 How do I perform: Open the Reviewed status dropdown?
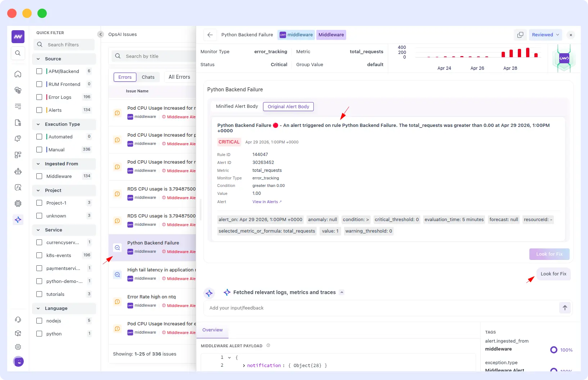[545, 35]
